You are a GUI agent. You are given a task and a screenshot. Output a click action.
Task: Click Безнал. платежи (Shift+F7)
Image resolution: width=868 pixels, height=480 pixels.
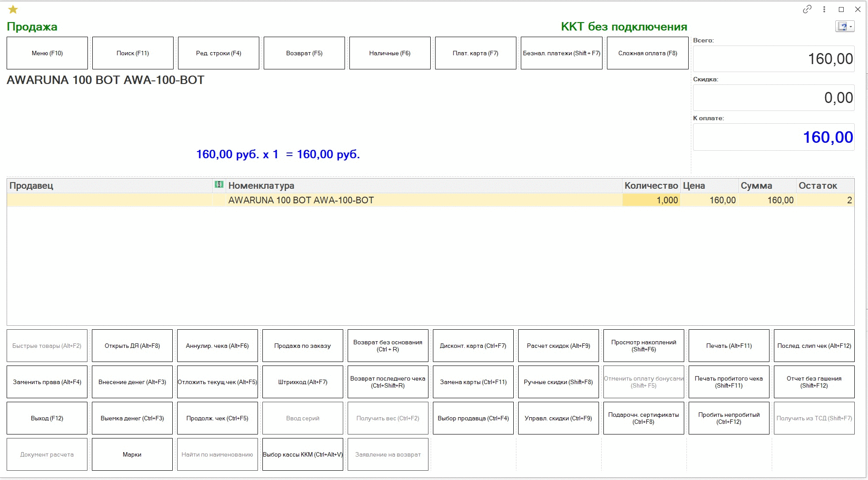click(x=561, y=53)
